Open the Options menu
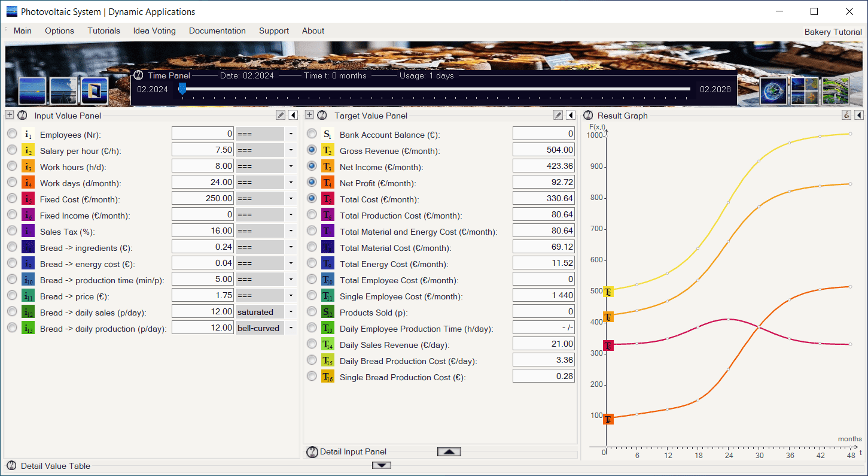The height and width of the screenshot is (476, 868). coord(60,31)
